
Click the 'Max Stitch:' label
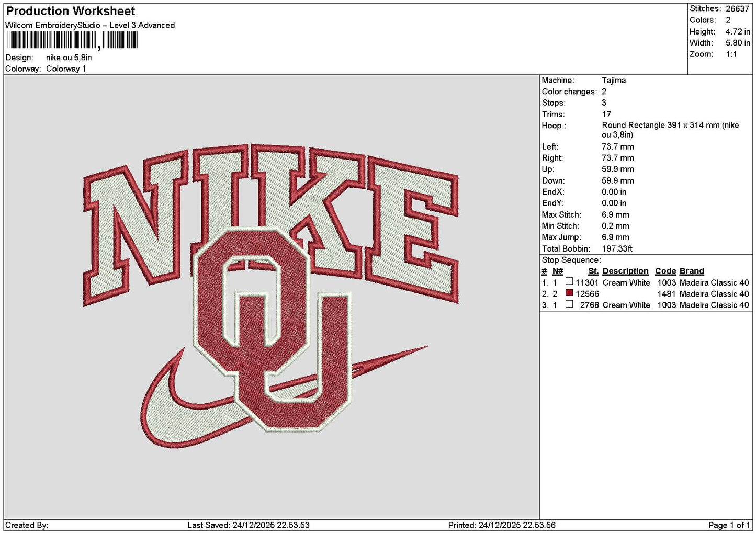tap(561, 214)
